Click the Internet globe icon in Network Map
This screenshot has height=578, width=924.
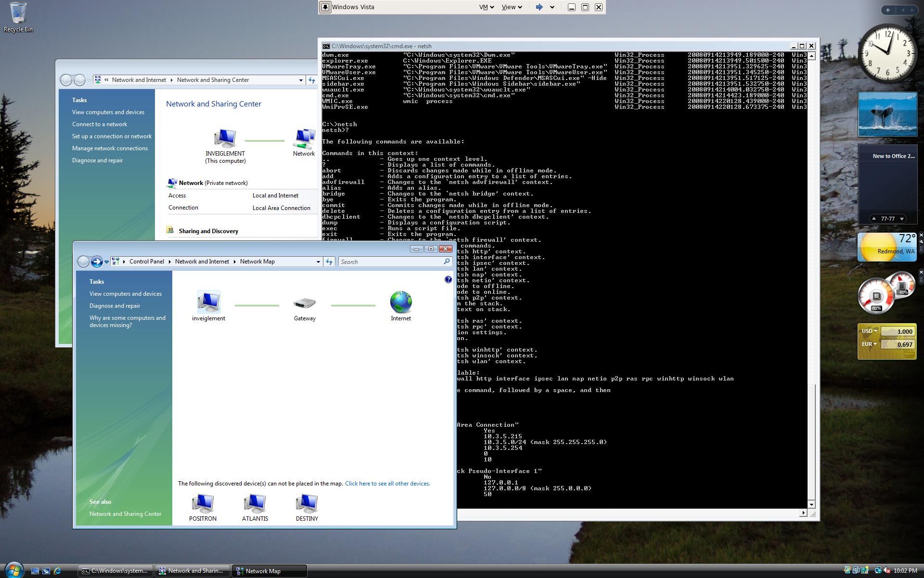pos(401,302)
